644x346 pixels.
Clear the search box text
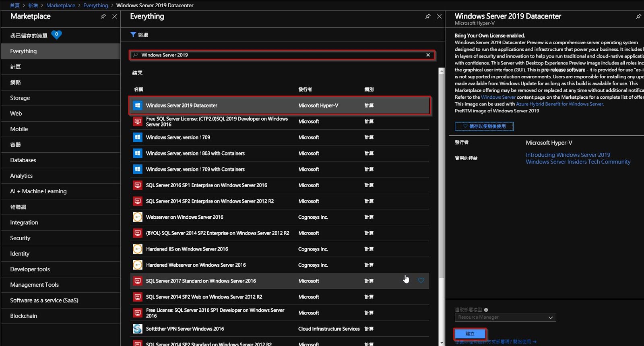(x=428, y=55)
